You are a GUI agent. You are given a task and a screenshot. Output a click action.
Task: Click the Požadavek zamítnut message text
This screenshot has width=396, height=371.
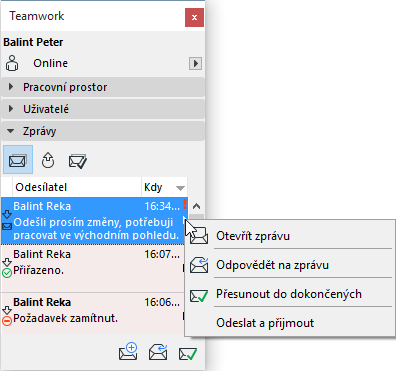(x=65, y=319)
